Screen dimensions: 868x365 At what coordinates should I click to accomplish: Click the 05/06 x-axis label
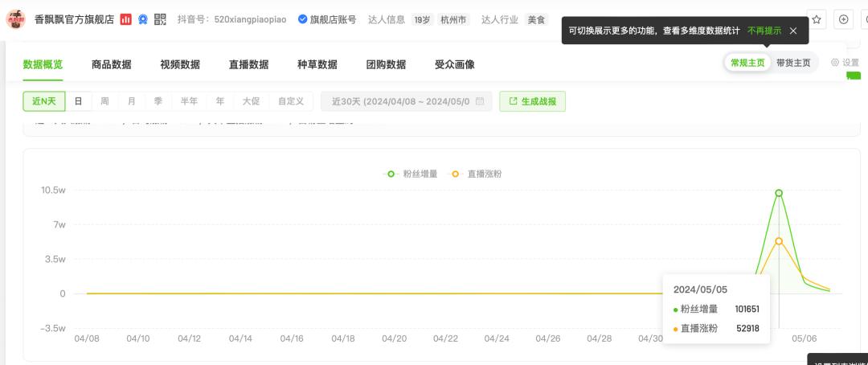pyautogui.click(x=805, y=338)
